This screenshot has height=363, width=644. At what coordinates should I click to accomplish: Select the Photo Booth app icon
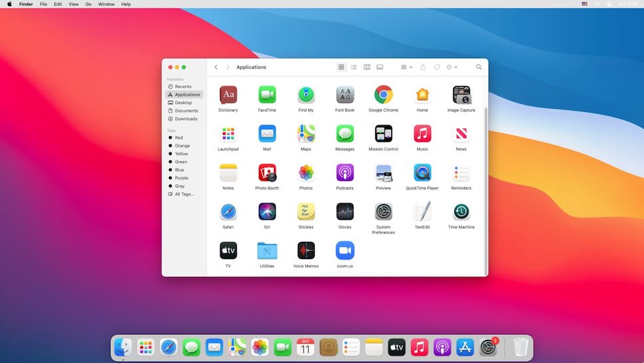pos(267,173)
